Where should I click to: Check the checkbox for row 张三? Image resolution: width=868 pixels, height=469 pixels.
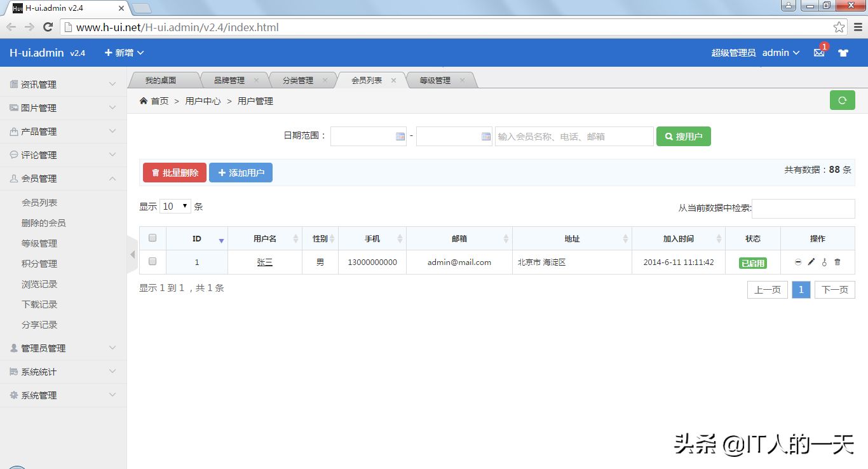click(x=153, y=261)
